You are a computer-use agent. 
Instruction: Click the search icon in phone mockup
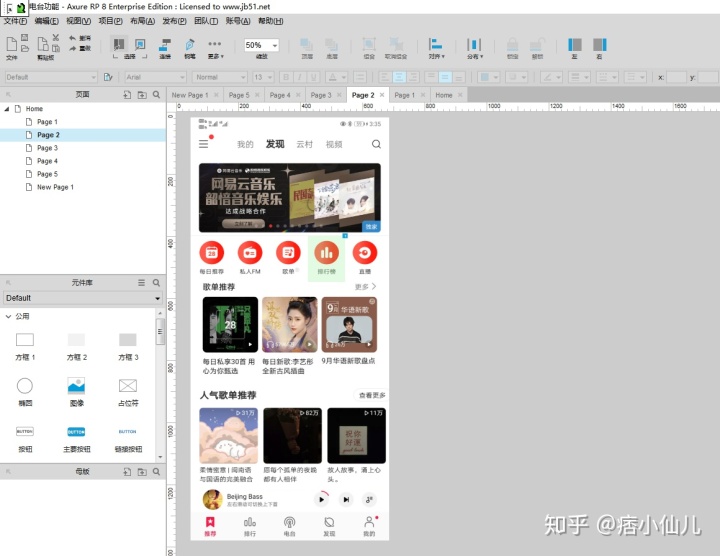tap(376, 144)
